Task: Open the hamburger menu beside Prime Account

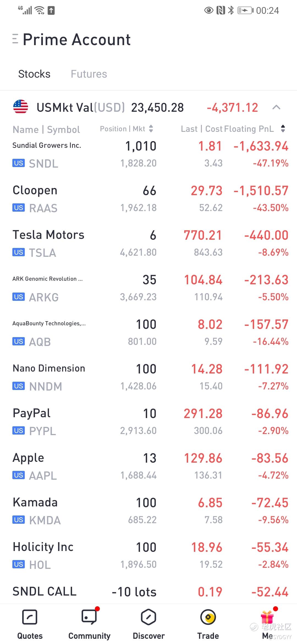Action: click(x=15, y=39)
